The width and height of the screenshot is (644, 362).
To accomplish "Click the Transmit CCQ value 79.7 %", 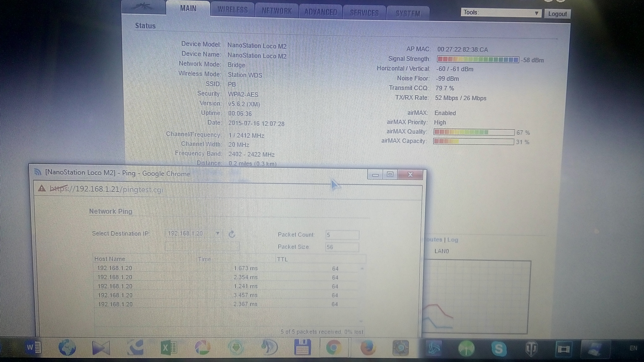I will [444, 88].
